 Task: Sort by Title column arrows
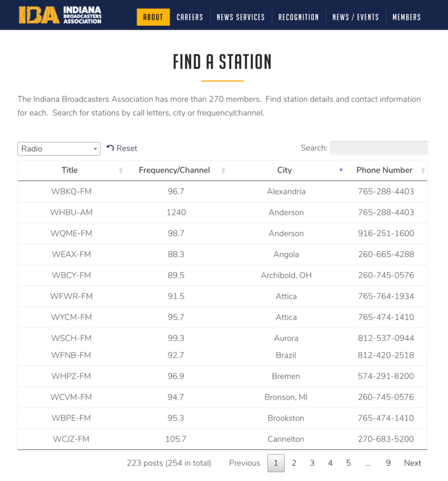click(x=121, y=170)
